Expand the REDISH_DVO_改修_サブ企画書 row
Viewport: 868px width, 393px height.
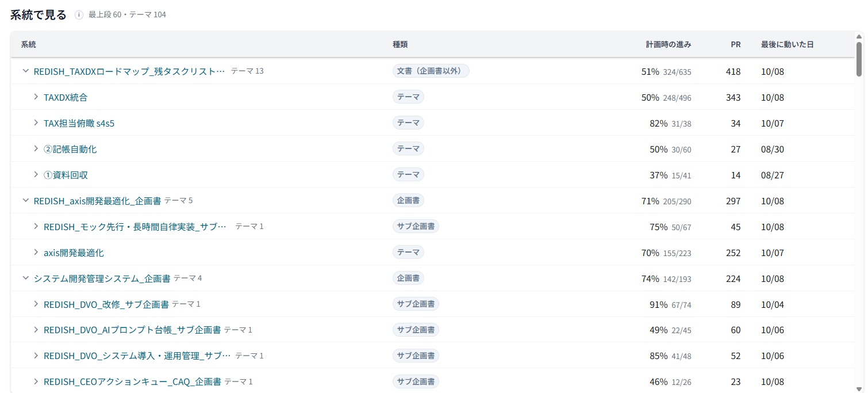[36, 304]
